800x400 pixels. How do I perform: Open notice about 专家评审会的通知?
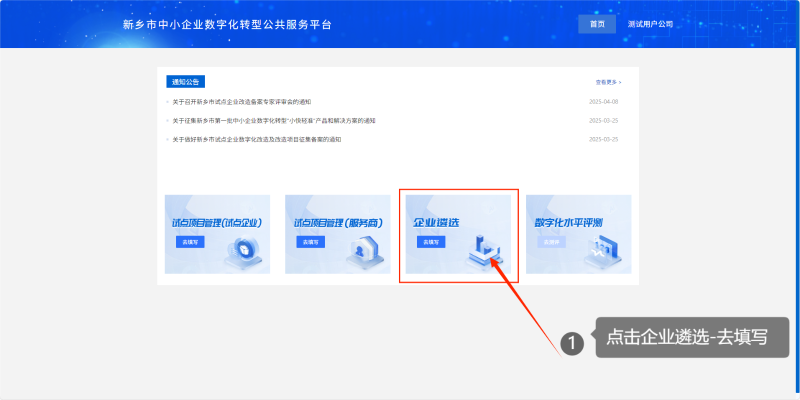(241, 102)
